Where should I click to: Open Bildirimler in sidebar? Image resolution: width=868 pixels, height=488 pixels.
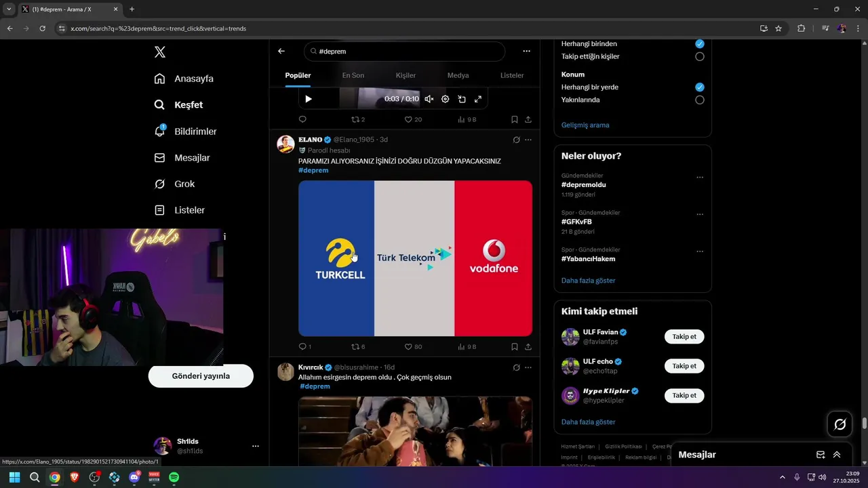click(186, 131)
